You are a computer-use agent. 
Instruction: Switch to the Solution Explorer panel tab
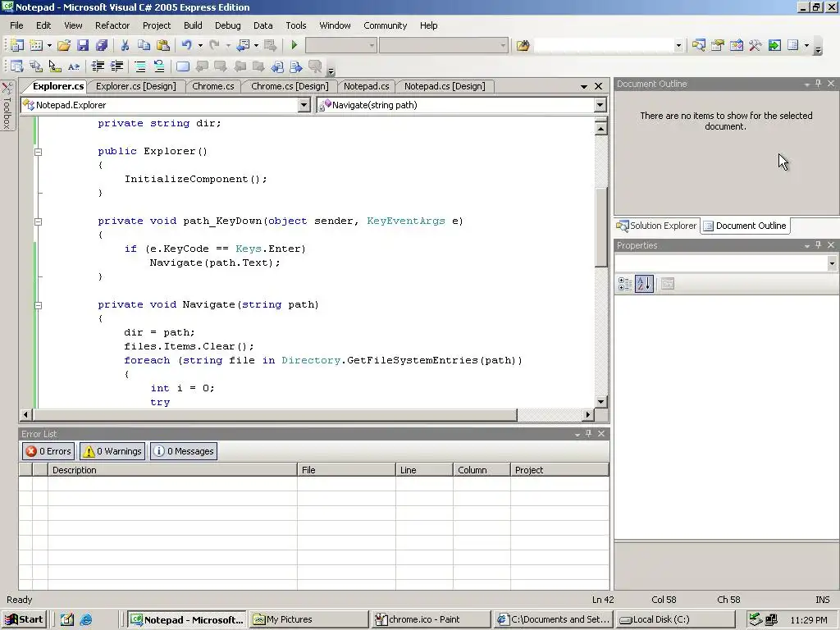point(657,226)
